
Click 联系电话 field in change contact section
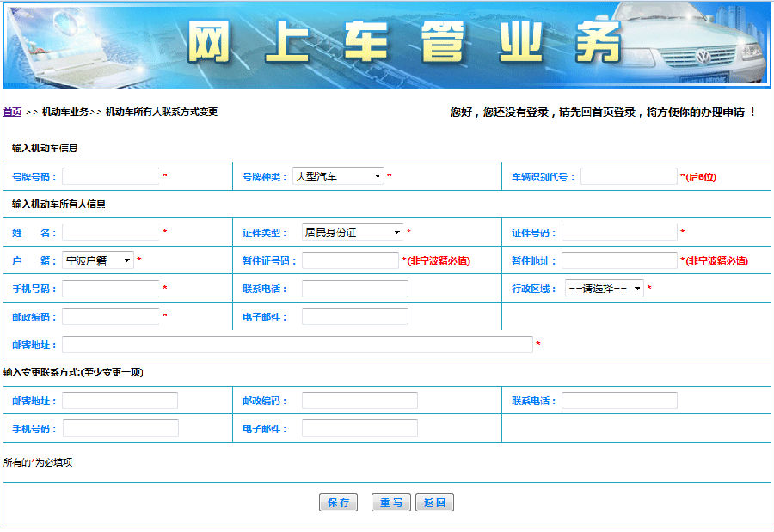tap(619, 401)
